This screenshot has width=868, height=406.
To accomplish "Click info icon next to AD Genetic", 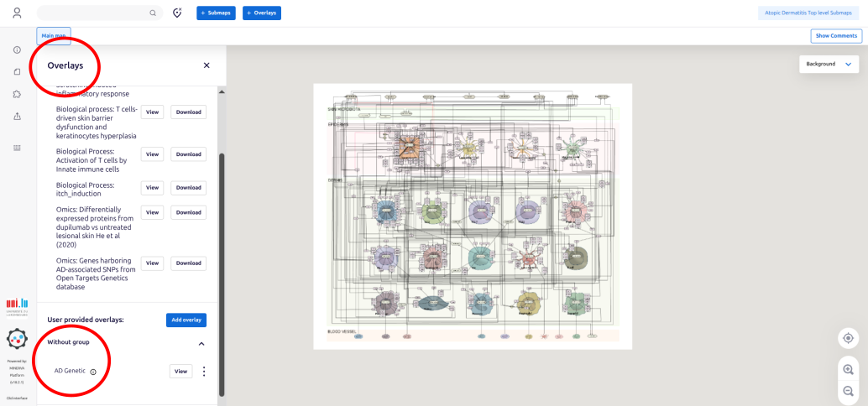I will pos(93,372).
